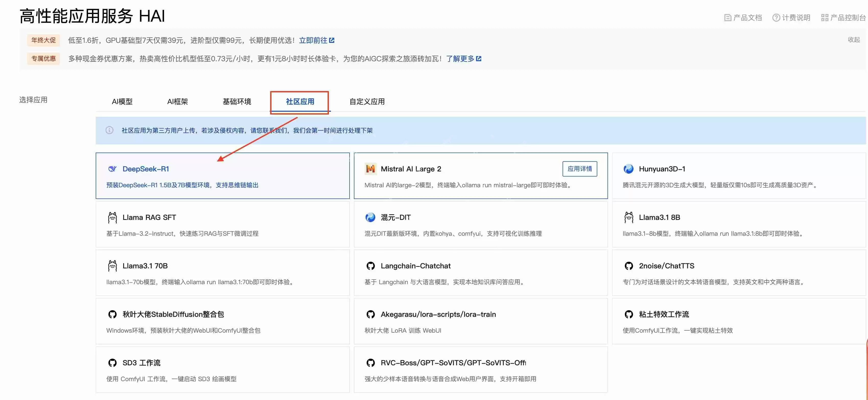Viewport: 868px width, 400px height.
Task: Open the 自定义应用 tab
Action: (x=367, y=102)
